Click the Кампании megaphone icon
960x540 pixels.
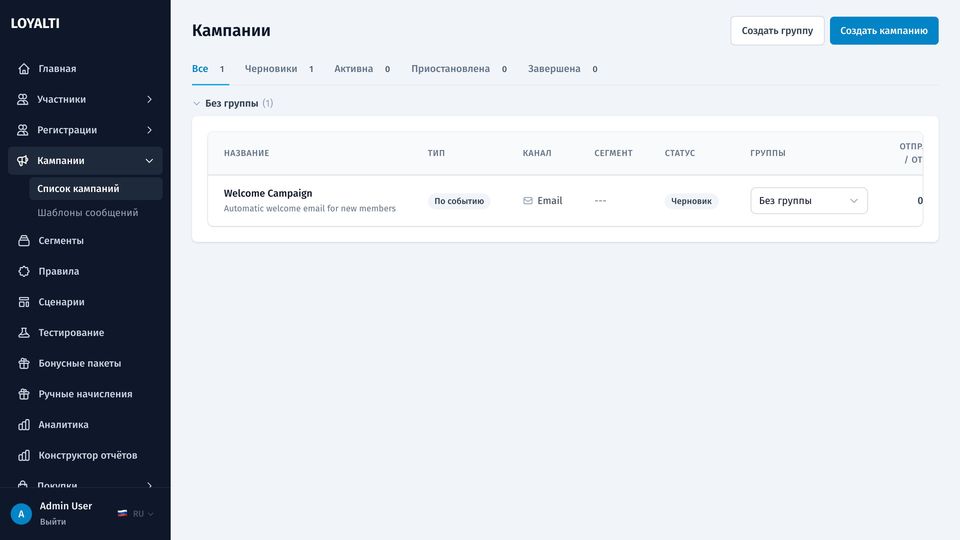click(23, 160)
